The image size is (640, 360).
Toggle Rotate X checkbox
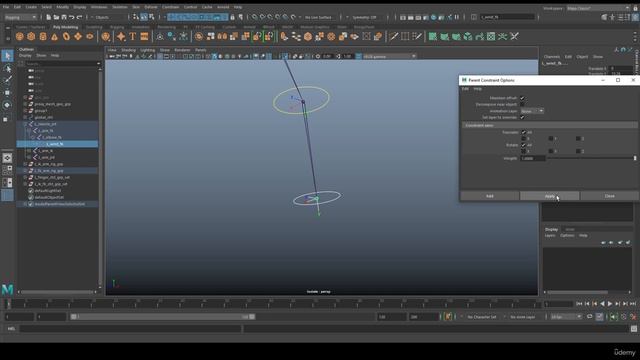[524, 151]
